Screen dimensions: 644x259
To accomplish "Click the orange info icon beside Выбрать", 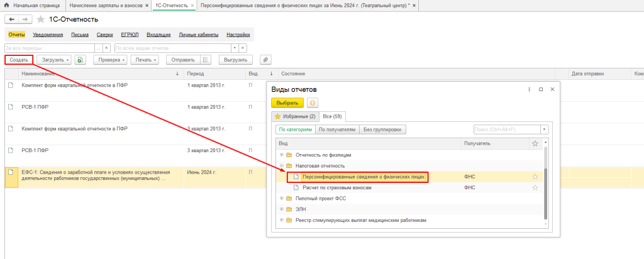I will [313, 103].
